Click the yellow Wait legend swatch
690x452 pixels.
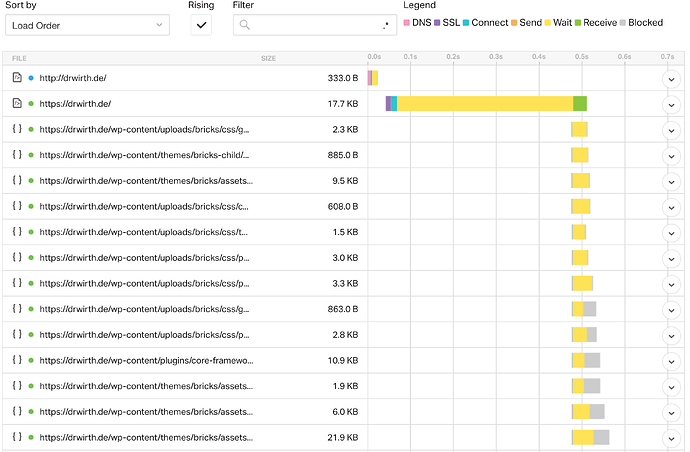[547, 22]
